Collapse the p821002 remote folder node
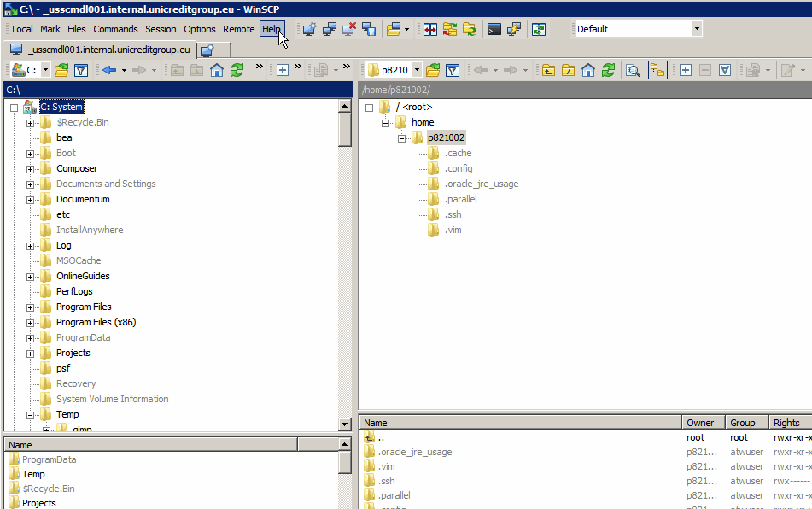The width and height of the screenshot is (812, 509). (x=401, y=138)
